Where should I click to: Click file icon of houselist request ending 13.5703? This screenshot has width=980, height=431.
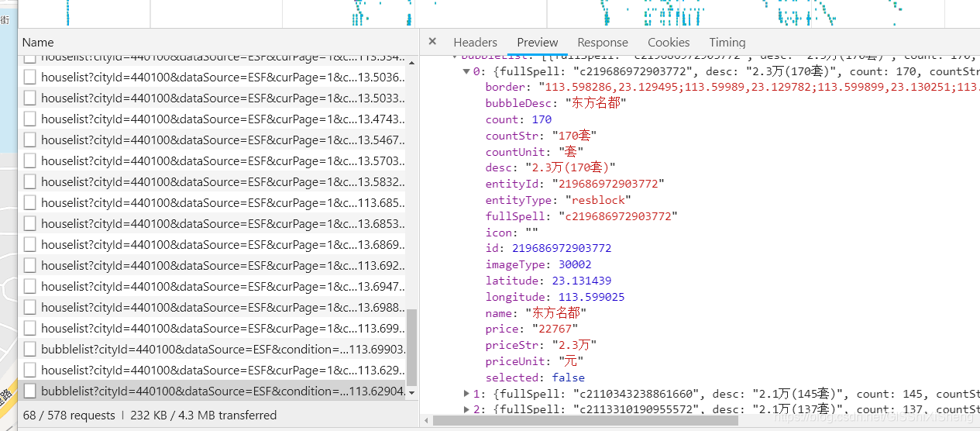coord(29,161)
